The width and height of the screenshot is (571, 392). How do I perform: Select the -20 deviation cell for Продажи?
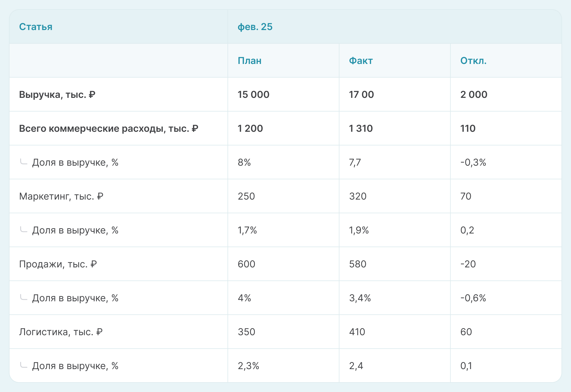[x=468, y=264]
